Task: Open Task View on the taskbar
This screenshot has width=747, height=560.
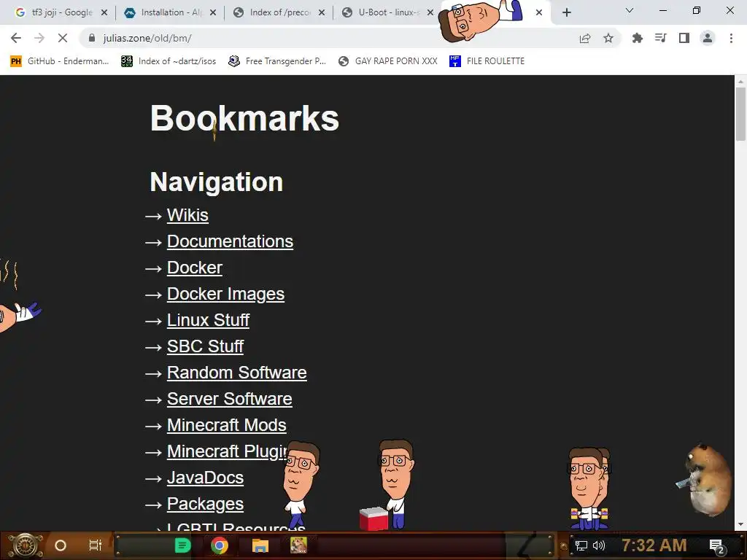Action: [x=96, y=545]
